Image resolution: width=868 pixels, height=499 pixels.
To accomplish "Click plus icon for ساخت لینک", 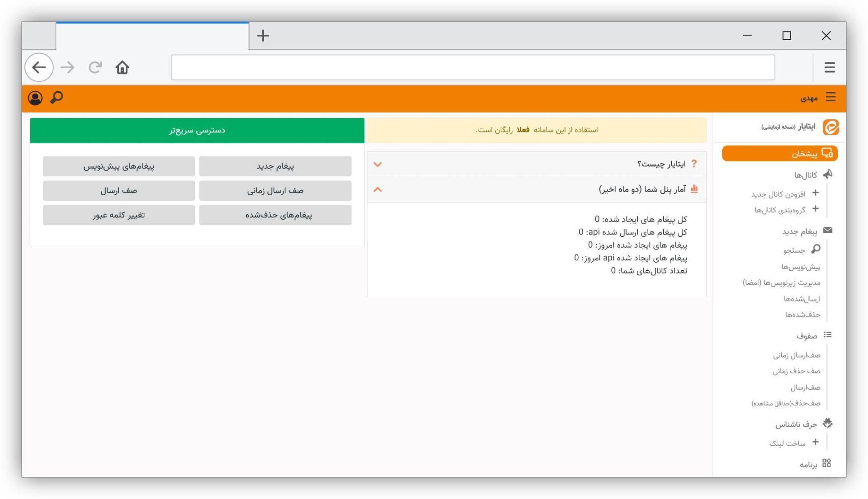I will pyautogui.click(x=816, y=442).
